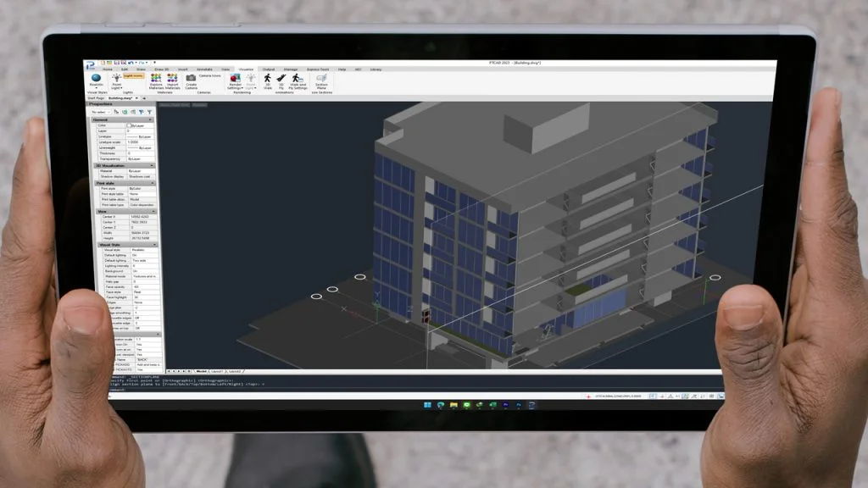
Task: Close the Building.dwg document tab
Action: (x=136, y=98)
